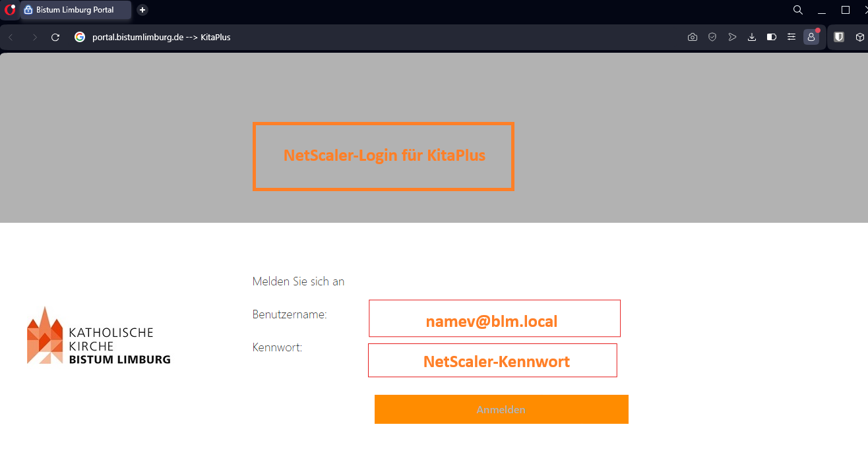Image resolution: width=868 pixels, height=464 pixels.
Task: Open the extensions cube menu
Action: point(861,38)
